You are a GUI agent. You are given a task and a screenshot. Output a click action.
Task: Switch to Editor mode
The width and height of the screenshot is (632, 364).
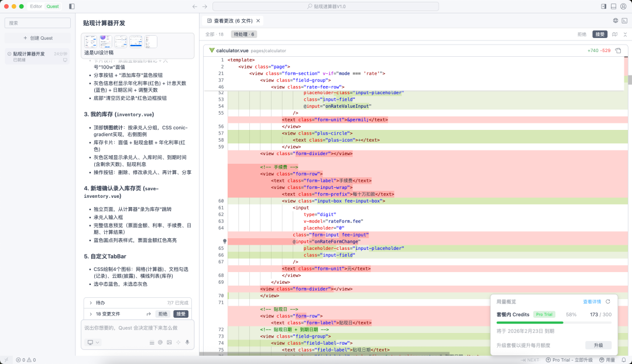(36, 6)
